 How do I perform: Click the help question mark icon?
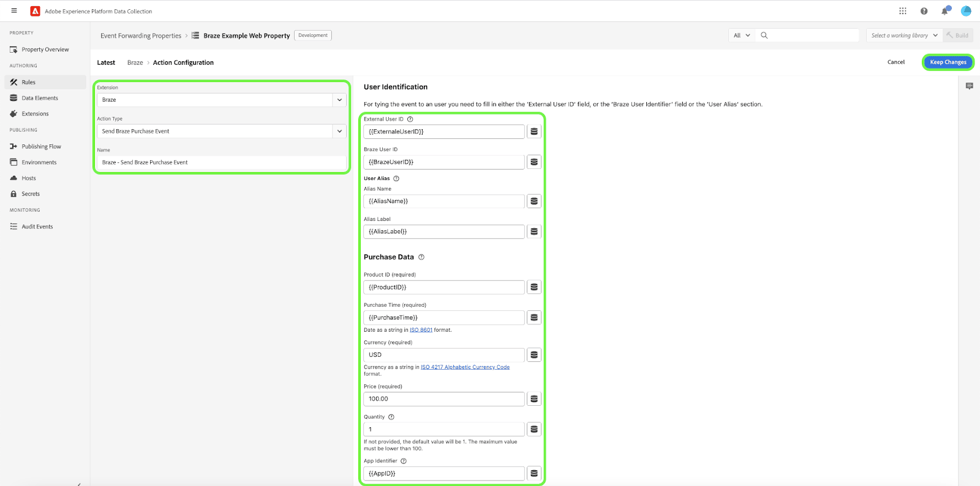(x=924, y=11)
